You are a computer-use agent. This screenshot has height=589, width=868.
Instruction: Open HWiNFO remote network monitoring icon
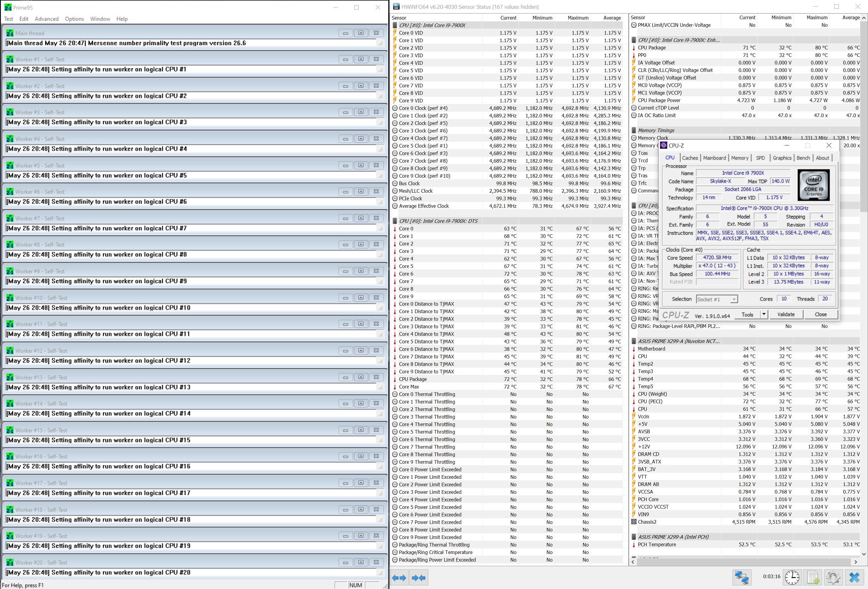[x=741, y=578]
